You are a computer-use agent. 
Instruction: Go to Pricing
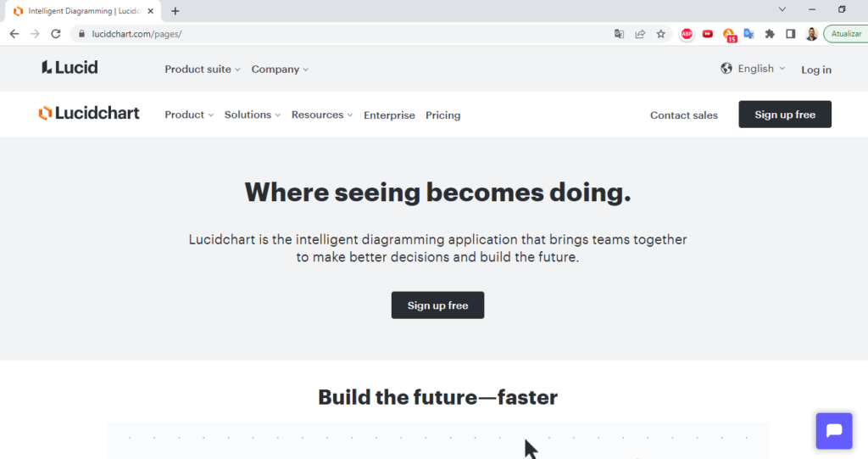442,115
